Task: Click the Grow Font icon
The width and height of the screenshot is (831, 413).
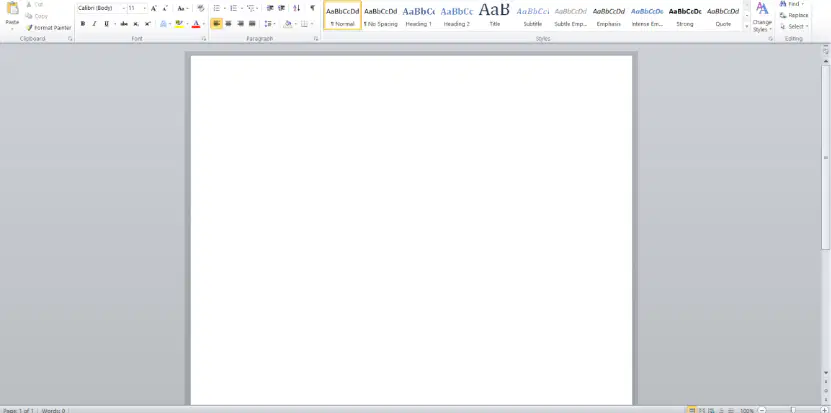Action: coord(154,8)
